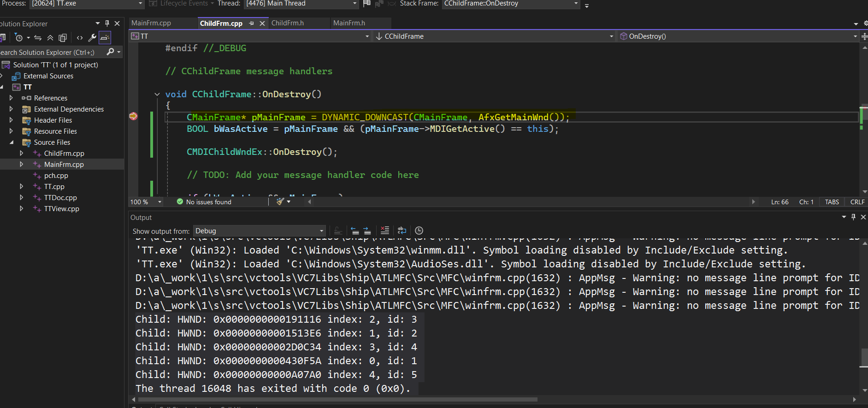
Task: Click the editor horizontal scrollbar left arrow
Action: [x=309, y=202]
